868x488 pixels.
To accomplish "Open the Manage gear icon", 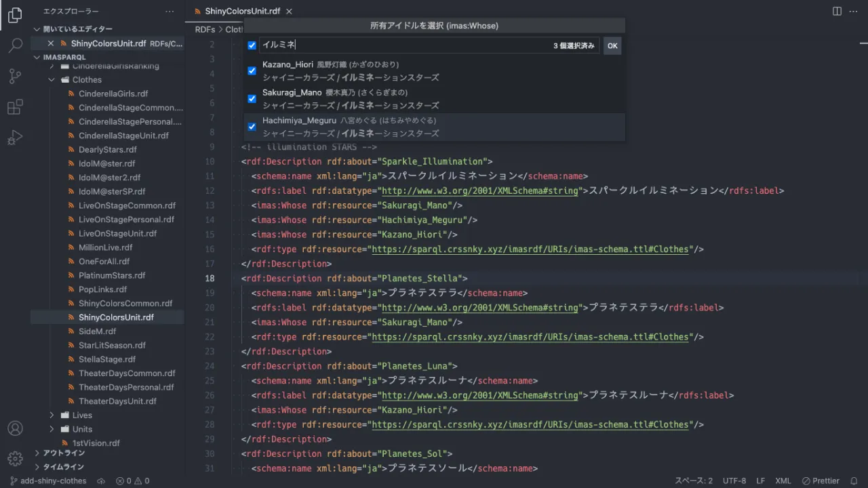I will click(15, 459).
